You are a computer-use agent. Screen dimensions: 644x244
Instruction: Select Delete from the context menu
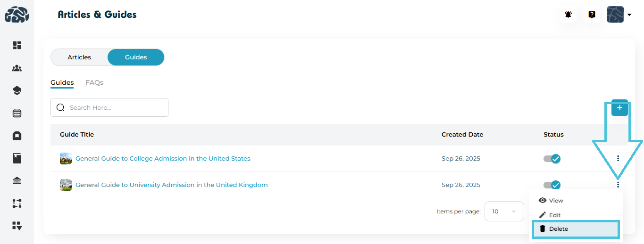tap(575, 229)
